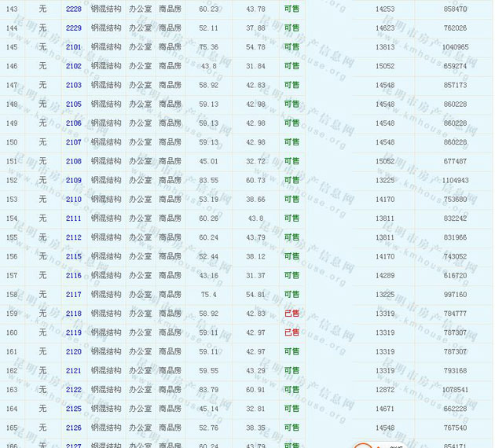495x448 pixels.
Task: Open room 2117 link
Action: click(x=73, y=295)
